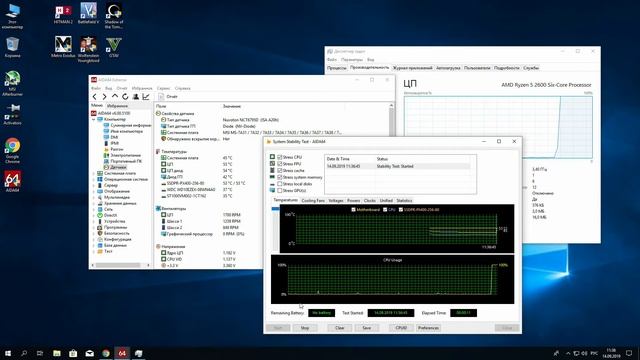Expand the Отображение tree node
The image size is (640, 360).
[93, 191]
